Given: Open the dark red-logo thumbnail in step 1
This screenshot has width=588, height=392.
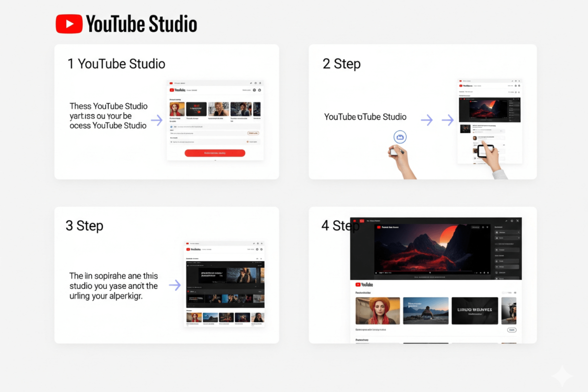Looking at the screenshot, I should 196,109.
